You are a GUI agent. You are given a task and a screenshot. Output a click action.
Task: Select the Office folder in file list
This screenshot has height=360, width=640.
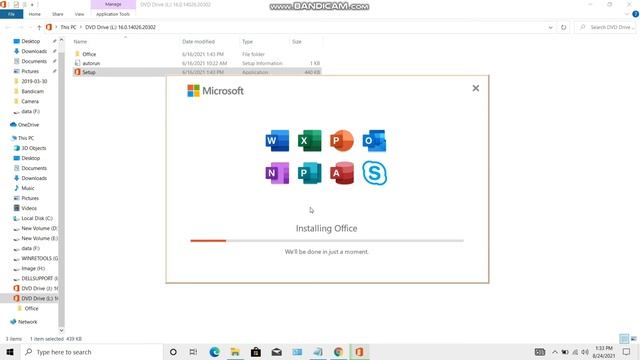89,54
